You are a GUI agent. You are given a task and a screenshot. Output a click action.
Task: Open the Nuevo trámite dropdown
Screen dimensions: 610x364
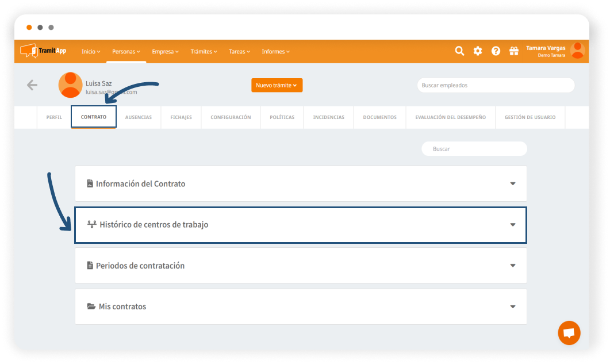pos(277,85)
